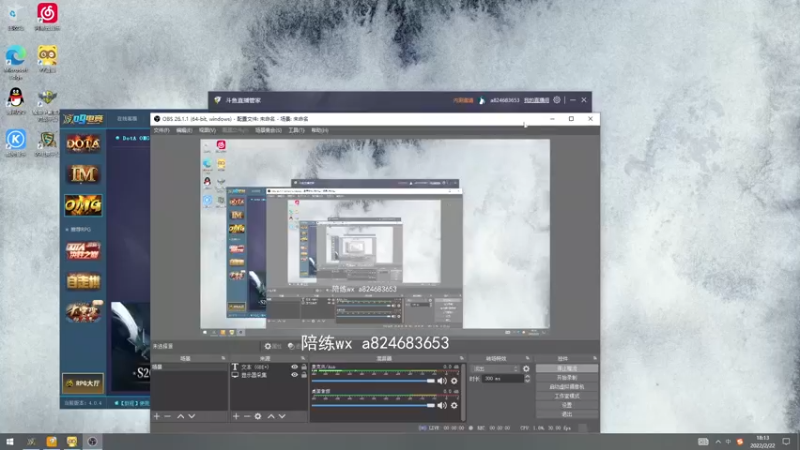Undock the sources panel via header icon
The width and height of the screenshot is (800, 450).
click(x=303, y=358)
